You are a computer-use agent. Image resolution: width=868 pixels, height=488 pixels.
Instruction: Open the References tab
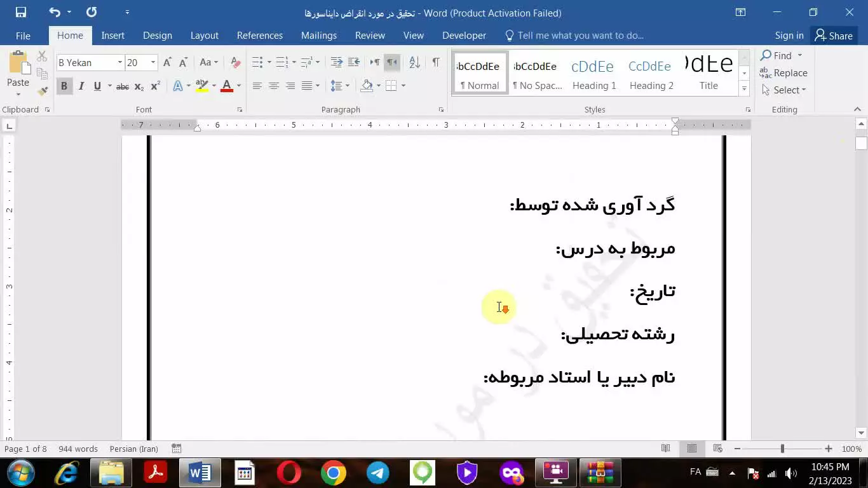[259, 36]
